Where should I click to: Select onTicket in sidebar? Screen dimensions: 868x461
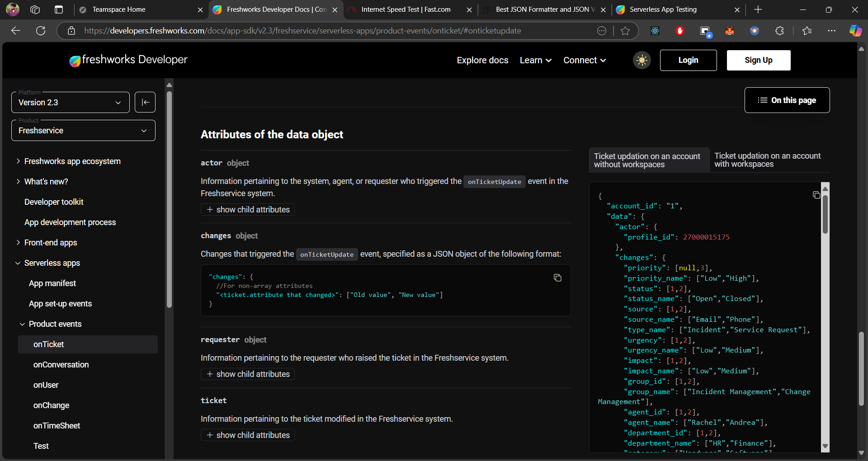tap(88, 344)
